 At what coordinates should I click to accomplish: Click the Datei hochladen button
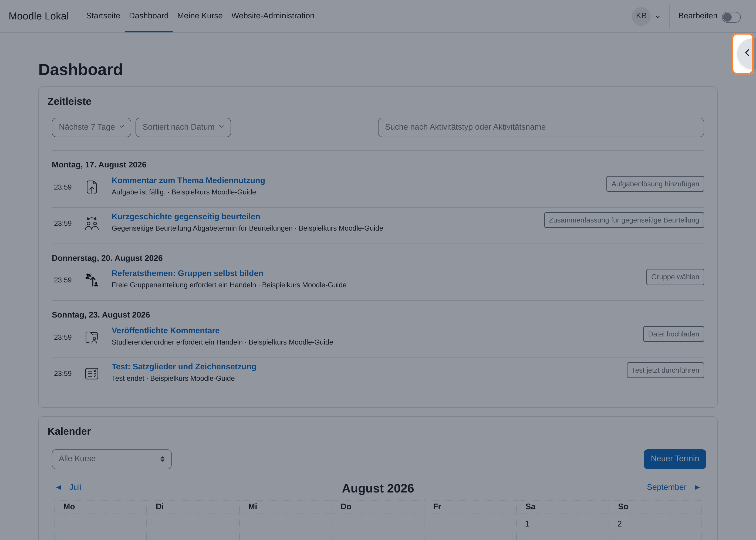[673, 334]
